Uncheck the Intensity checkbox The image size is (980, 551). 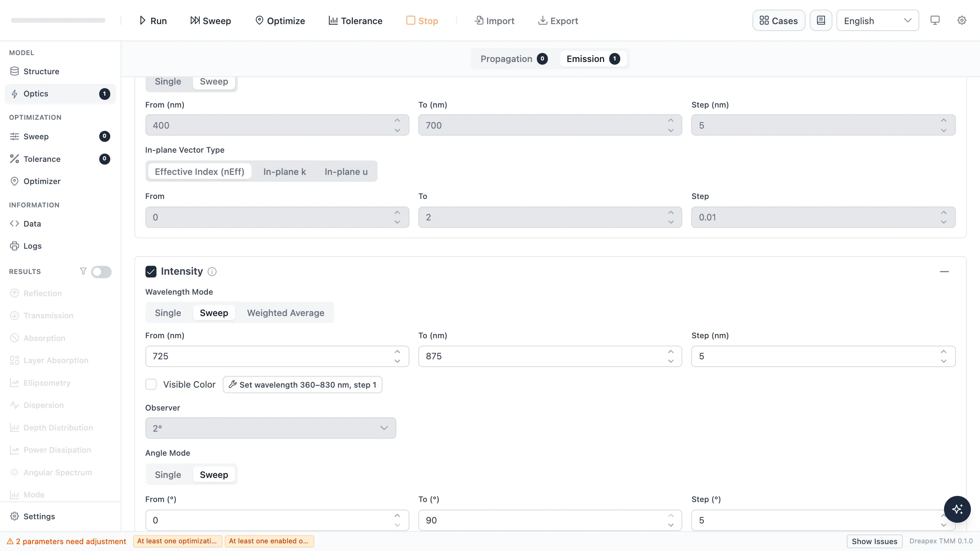click(x=151, y=272)
